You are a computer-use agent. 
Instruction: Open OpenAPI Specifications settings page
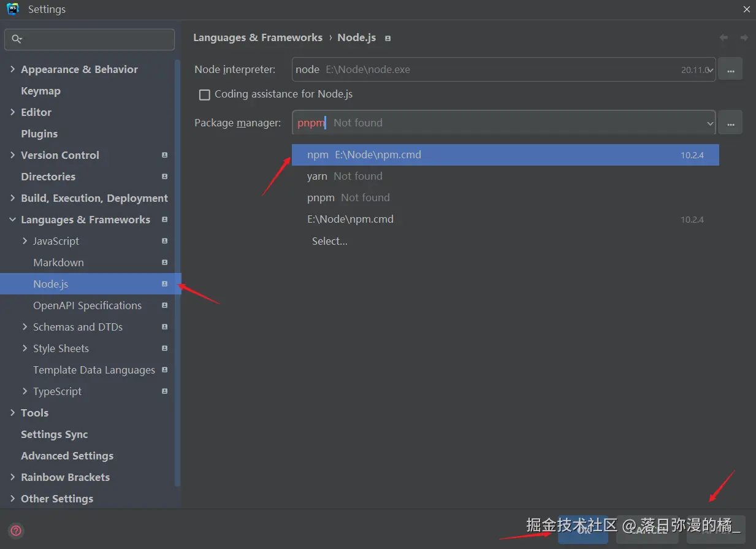click(87, 305)
